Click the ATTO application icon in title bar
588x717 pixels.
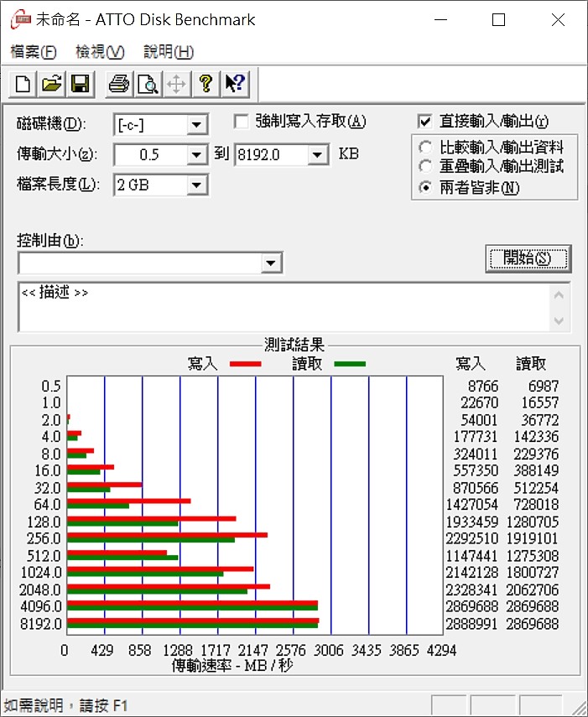pyautogui.click(x=20, y=19)
